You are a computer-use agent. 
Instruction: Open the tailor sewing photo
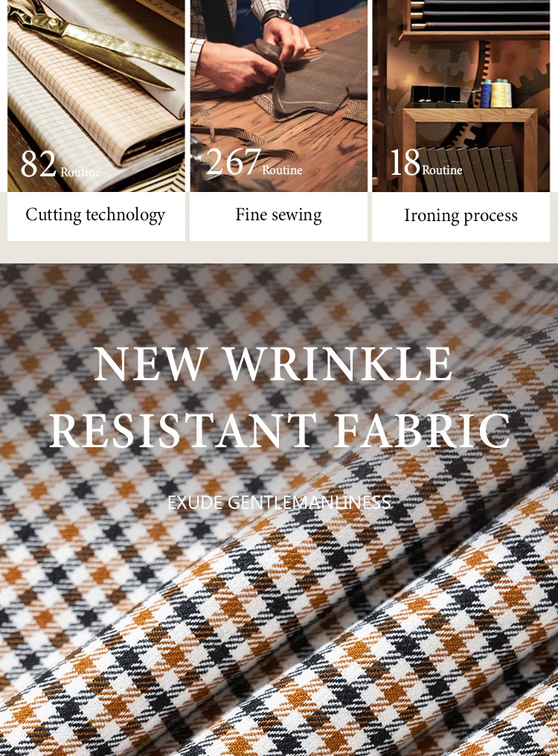(x=278, y=96)
